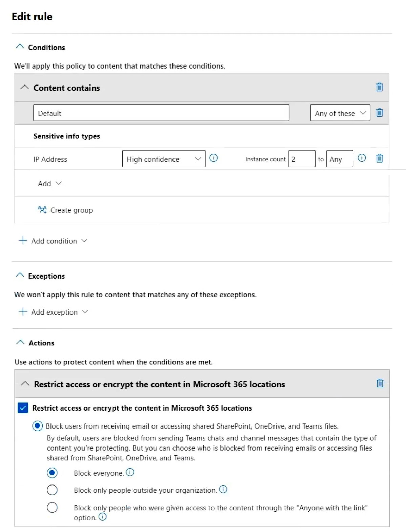Open the Any of these dropdown
Image resolution: width=406 pixels, height=532 pixels.
pos(340,113)
